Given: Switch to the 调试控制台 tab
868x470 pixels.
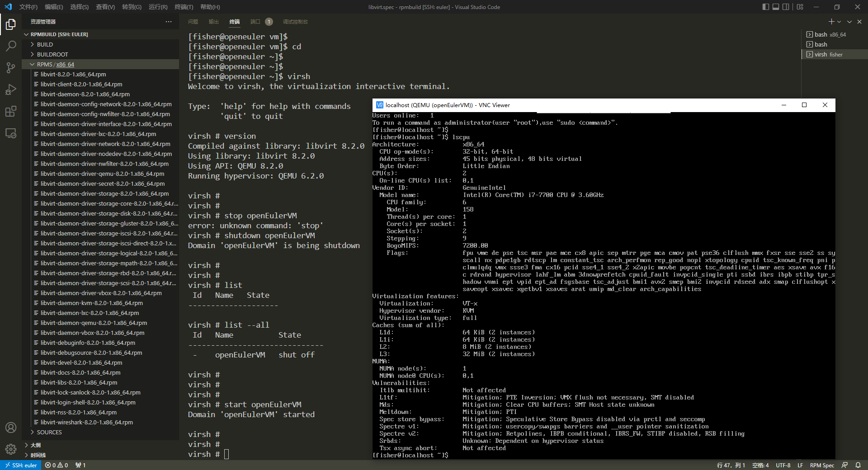Looking at the screenshot, I should (x=295, y=22).
